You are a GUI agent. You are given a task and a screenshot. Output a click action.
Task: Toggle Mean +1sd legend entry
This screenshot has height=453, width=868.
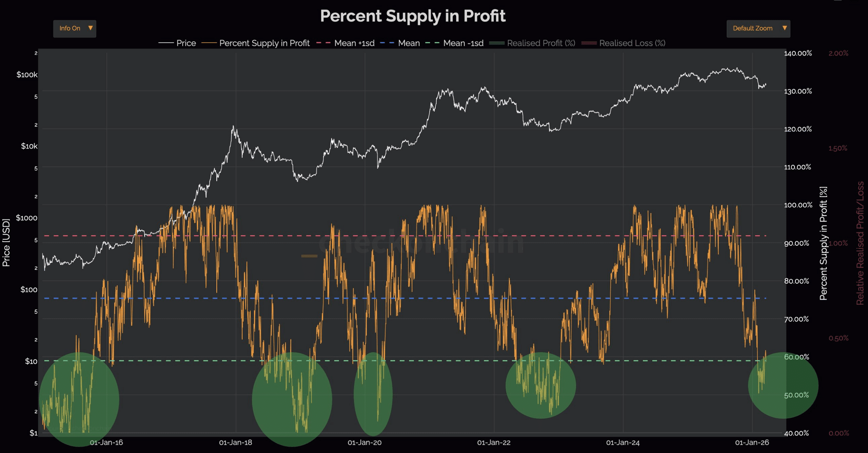point(354,43)
